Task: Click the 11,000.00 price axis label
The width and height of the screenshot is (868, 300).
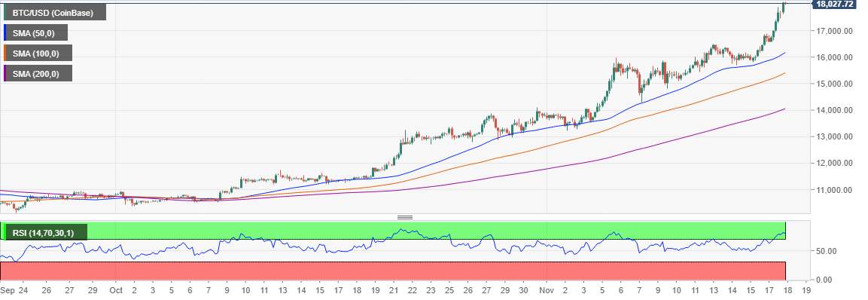Action: (836, 190)
